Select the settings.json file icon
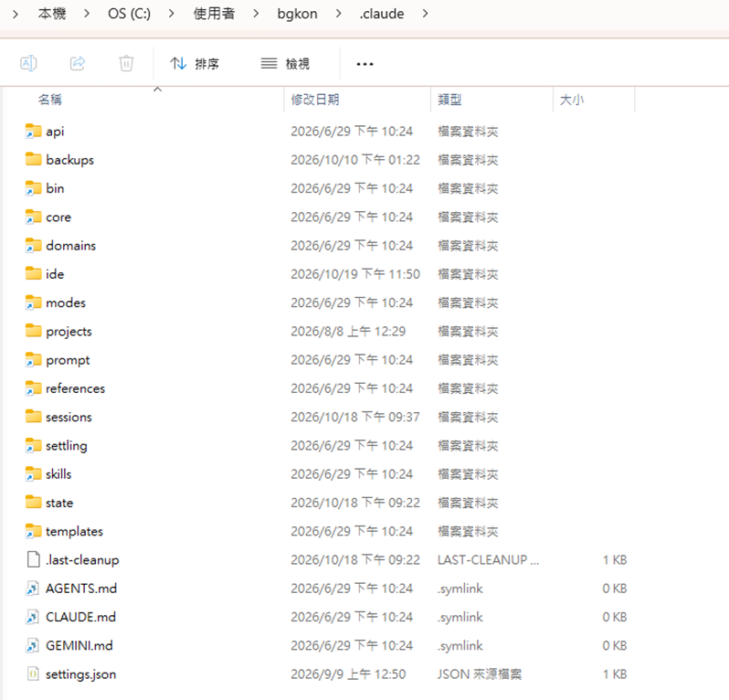The image size is (729, 700). pos(33,673)
